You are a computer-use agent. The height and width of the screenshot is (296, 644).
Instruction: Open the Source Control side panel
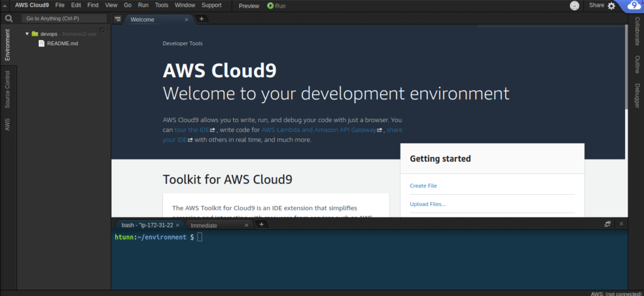pyautogui.click(x=8, y=89)
